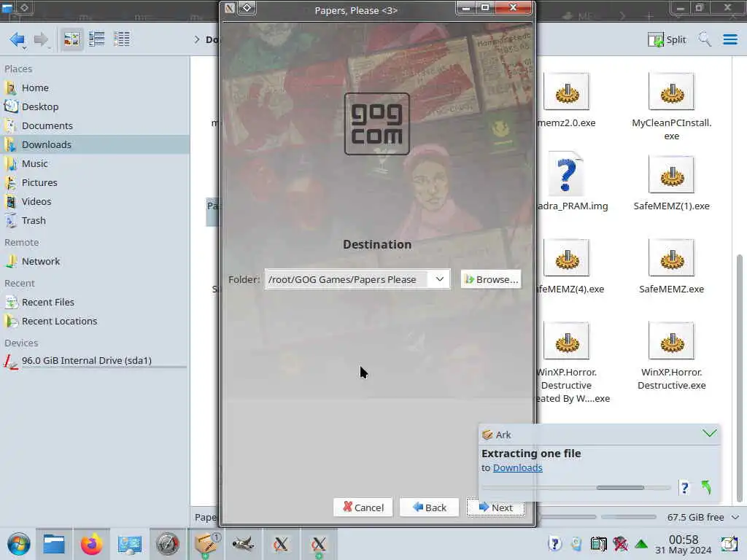Click show desktop icon in tray corner
The width and height of the screenshot is (747, 560).
point(729,544)
